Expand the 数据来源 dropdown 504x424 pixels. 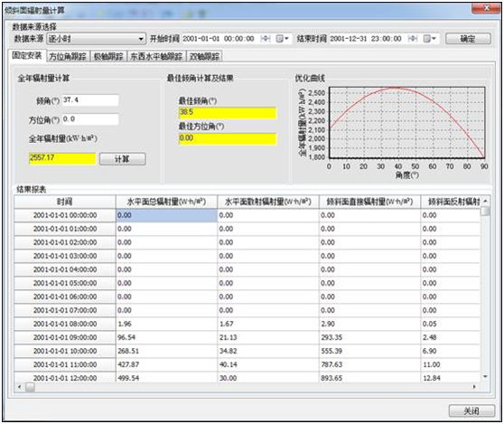point(141,39)
